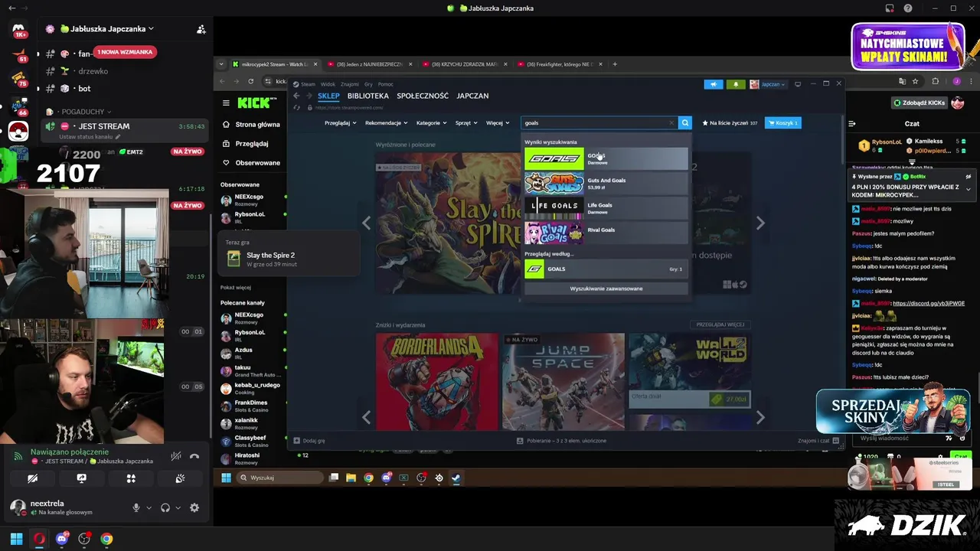This screenshot has height=551, width=980.
Task: Select SPOŁECZNOŚĆ tab in Steam window
Action: (x=423, y=96)
